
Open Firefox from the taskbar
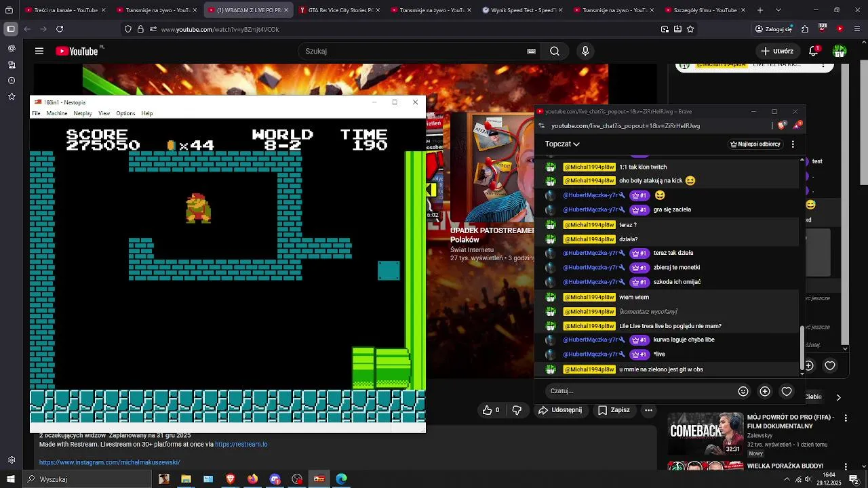[x=252, y=479]
